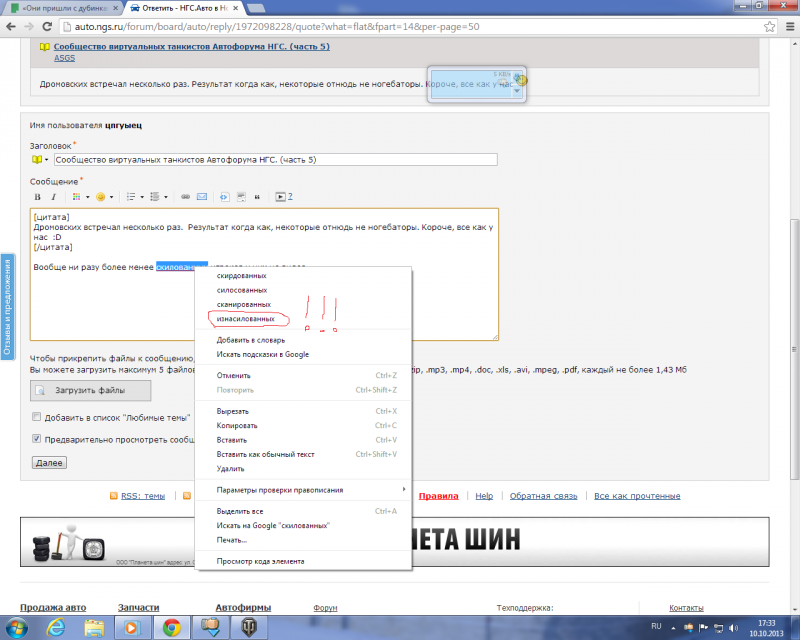Check "Добавить в список Любимые темы" checkbox
Screen dimensions: 800x640
(x=37, y=417)
